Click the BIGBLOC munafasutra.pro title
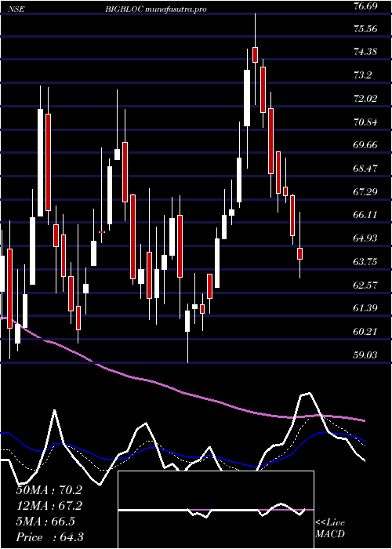This screenshot has width=392, height=549. 155,9
